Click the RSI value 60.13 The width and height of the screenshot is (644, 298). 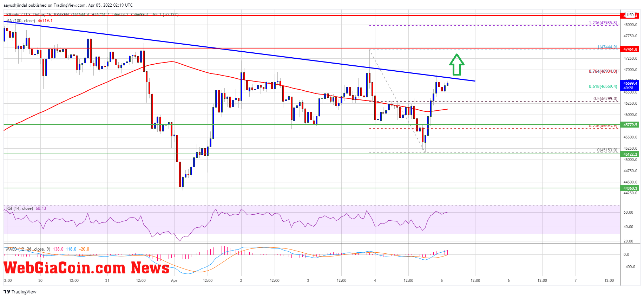tap(41, 208)
